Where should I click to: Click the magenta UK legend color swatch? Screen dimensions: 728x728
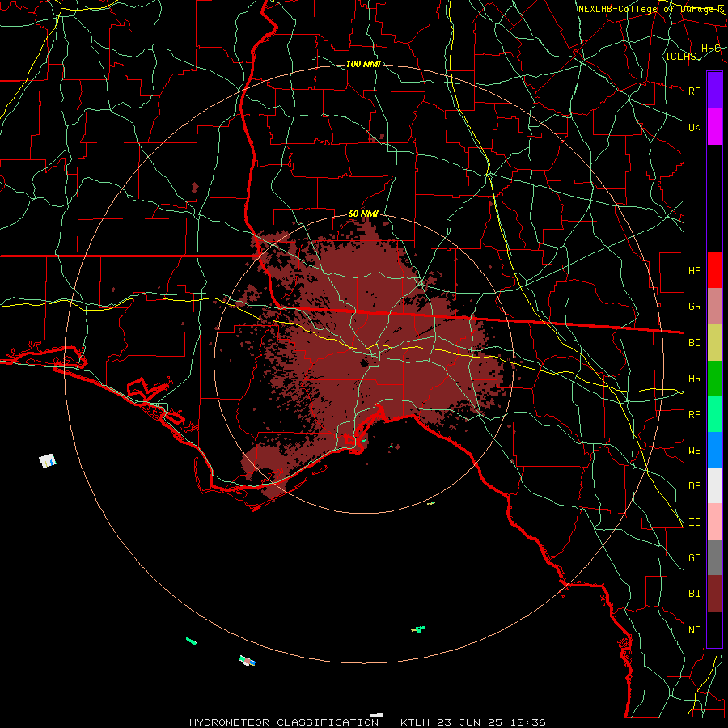[714, 127]
